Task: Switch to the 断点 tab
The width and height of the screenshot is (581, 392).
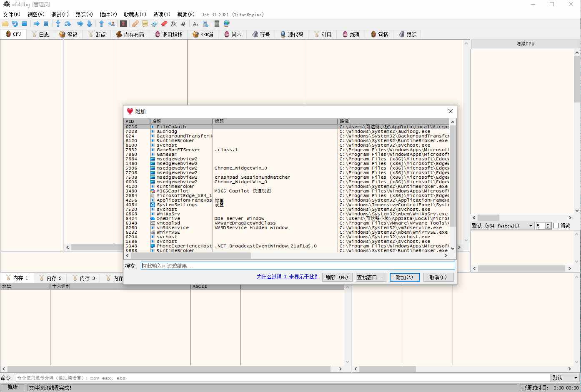Action: tap(97, 35)
